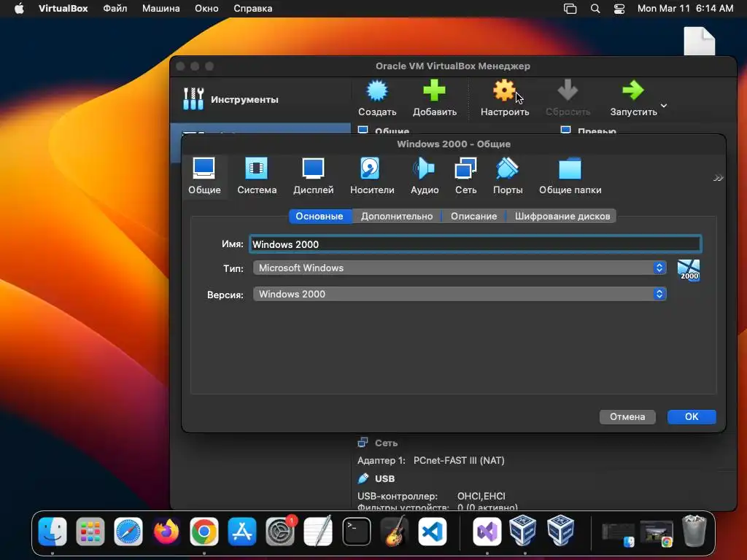Click the date and time in menu bar
Viewport: 747px width, 560px height.
pyautogui.click(x=685, y=9)
